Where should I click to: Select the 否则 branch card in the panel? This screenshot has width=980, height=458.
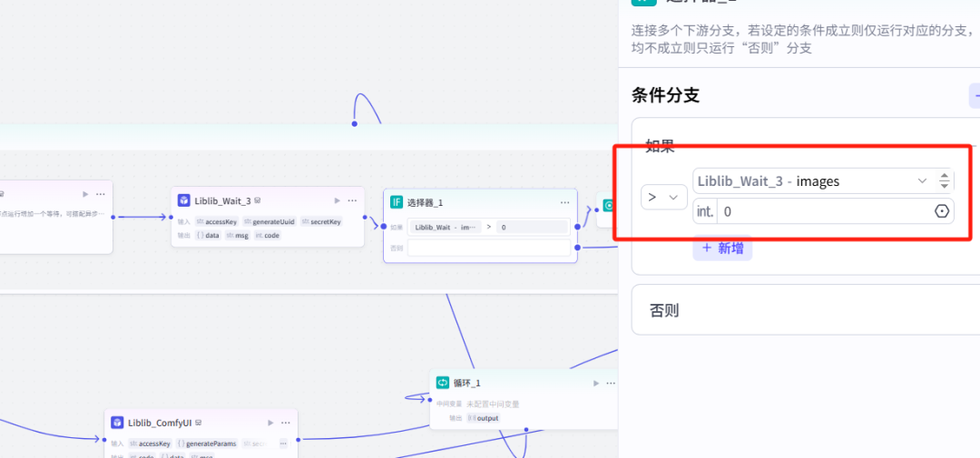(806, 310)
